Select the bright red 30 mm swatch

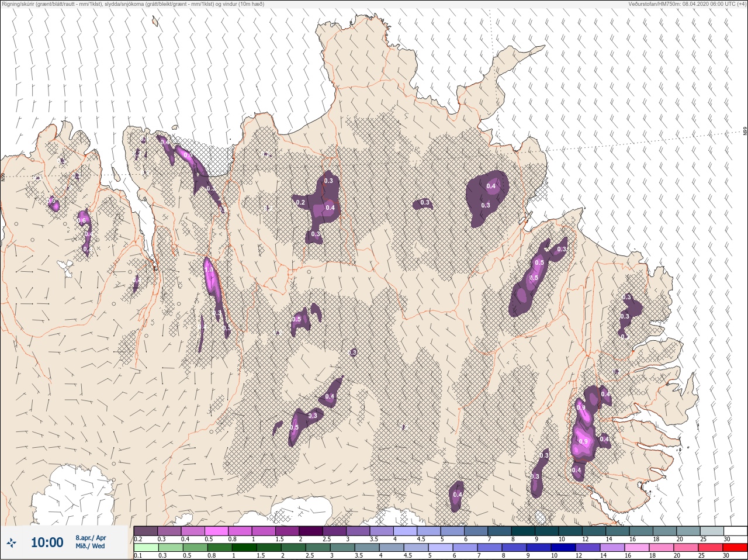pos(735,548)
